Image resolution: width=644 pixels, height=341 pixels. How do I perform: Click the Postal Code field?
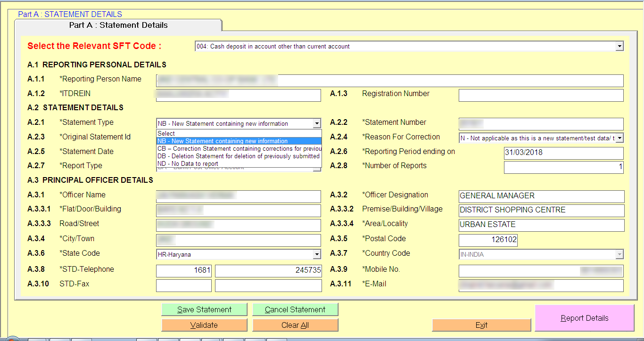[488, 240]
